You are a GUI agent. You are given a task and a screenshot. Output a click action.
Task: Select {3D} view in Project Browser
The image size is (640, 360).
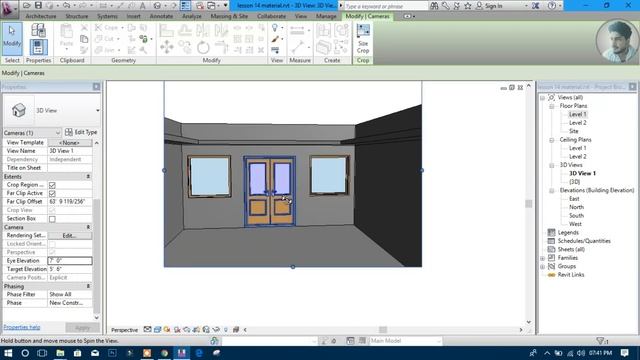click(574, 182)
